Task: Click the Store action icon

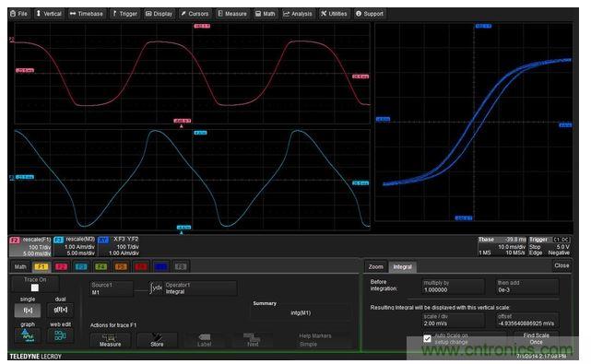Action: tap(157, 340)
